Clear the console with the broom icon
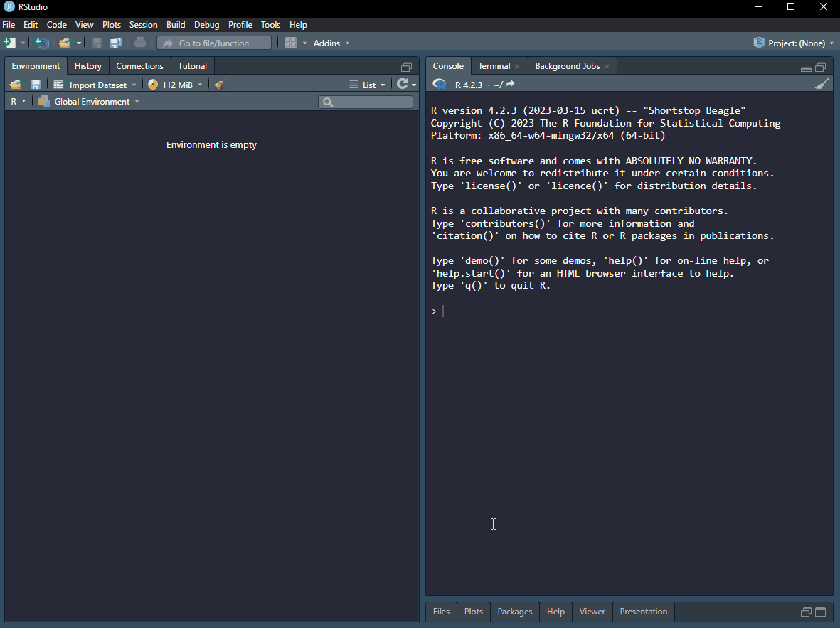The width and height of the screenshot is (840, 628). [x=822, y=85]
